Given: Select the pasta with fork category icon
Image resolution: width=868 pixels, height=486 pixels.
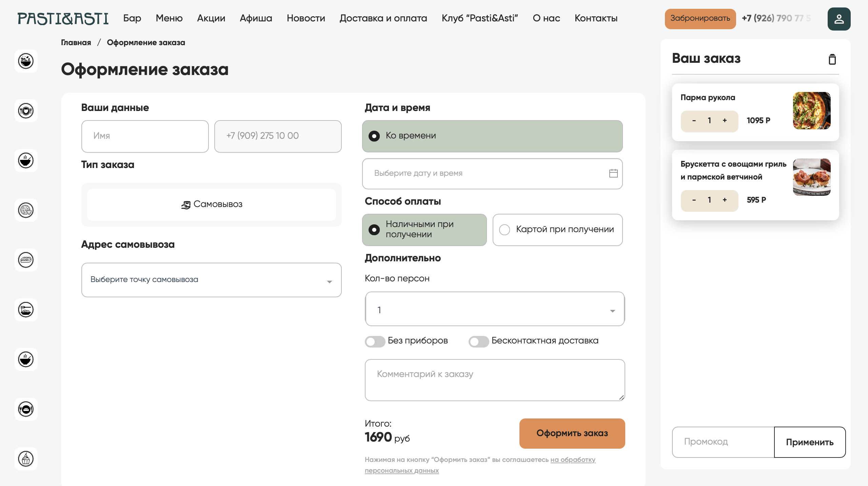Looking at the screenshot, I should pos(26,310).
